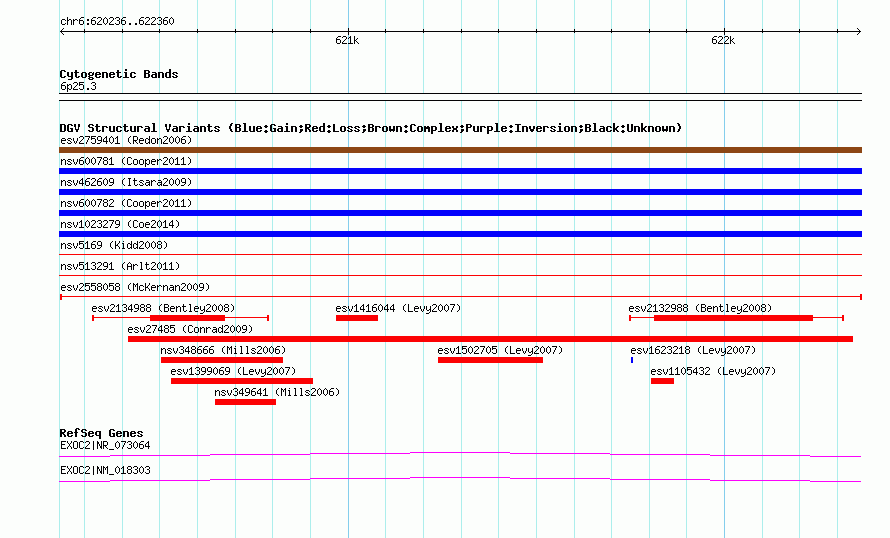
Task: Open variant label esv2759401 (Redon2006)
Action: (x=126, y=140)
